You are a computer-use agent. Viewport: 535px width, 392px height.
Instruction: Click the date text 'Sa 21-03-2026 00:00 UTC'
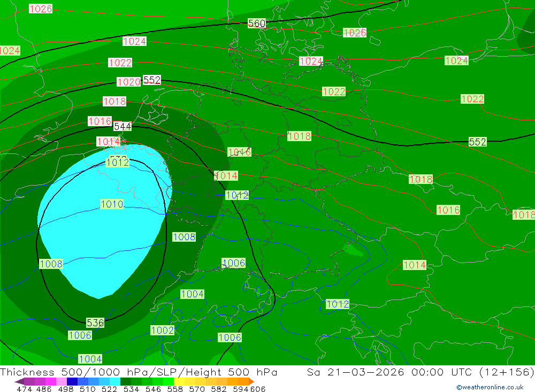[389, 372]
